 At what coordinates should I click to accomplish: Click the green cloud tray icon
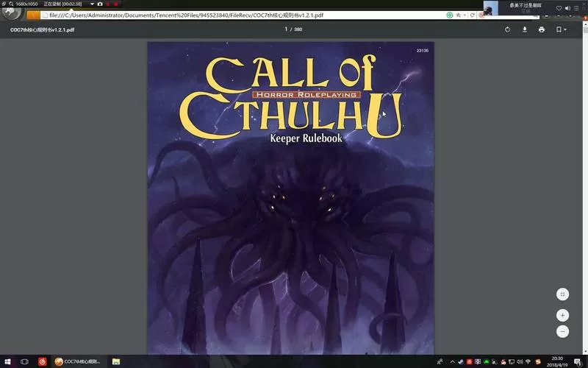[x=487, y=362]
